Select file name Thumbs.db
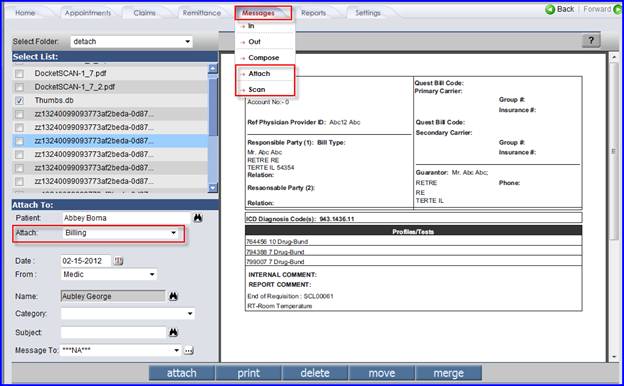Screen dimensions: 624x386 (x=54, y=100)
